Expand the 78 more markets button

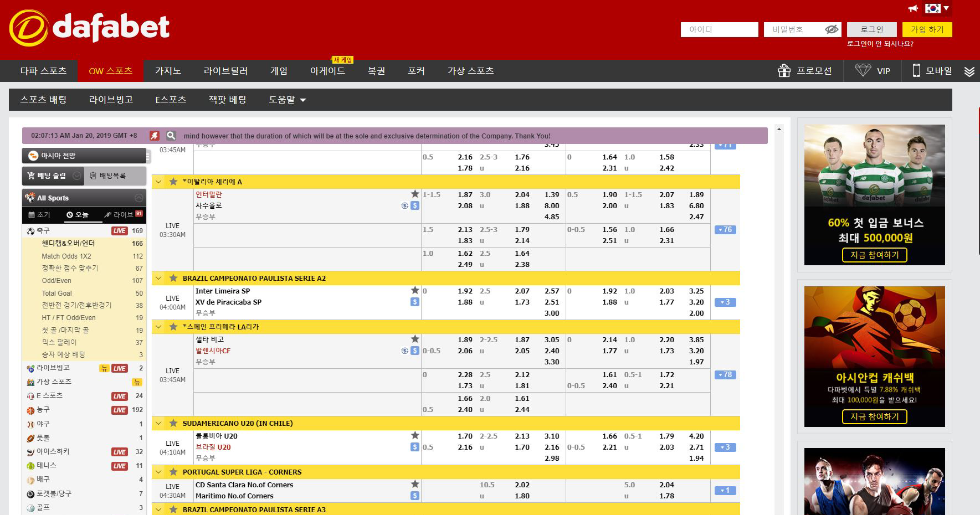[725, 374]
